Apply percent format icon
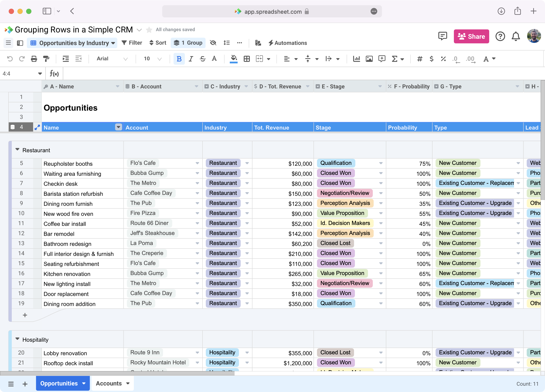Viewport: 545px width, 392px height. tap(443, 59)
